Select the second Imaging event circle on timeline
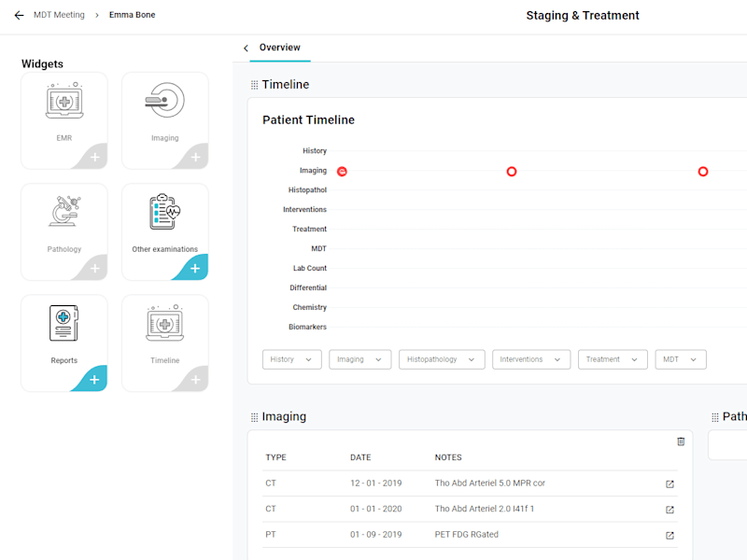 511,172
